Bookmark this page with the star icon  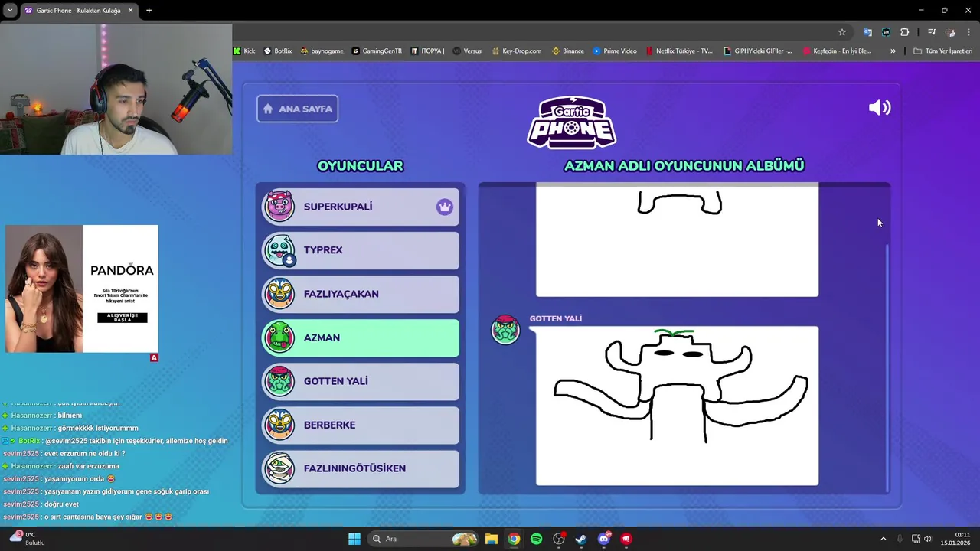coord(842,32)
